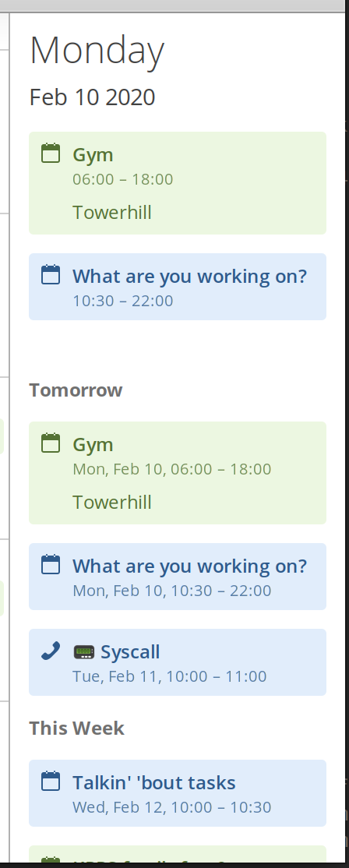
Task: Click the Monday day heading
Action: click(x=97, y=51)
